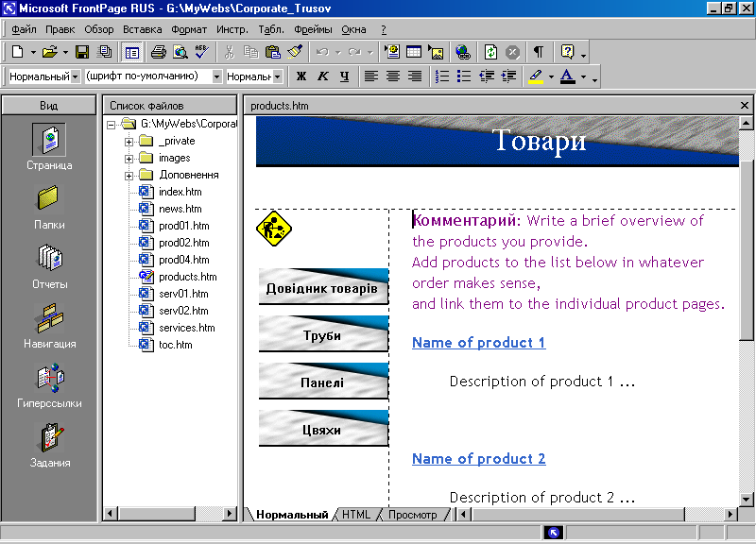The height and width of the screenshot is (544, 756).
Task: Click the Undo arrow icon
Action: [x=322, y=52]
